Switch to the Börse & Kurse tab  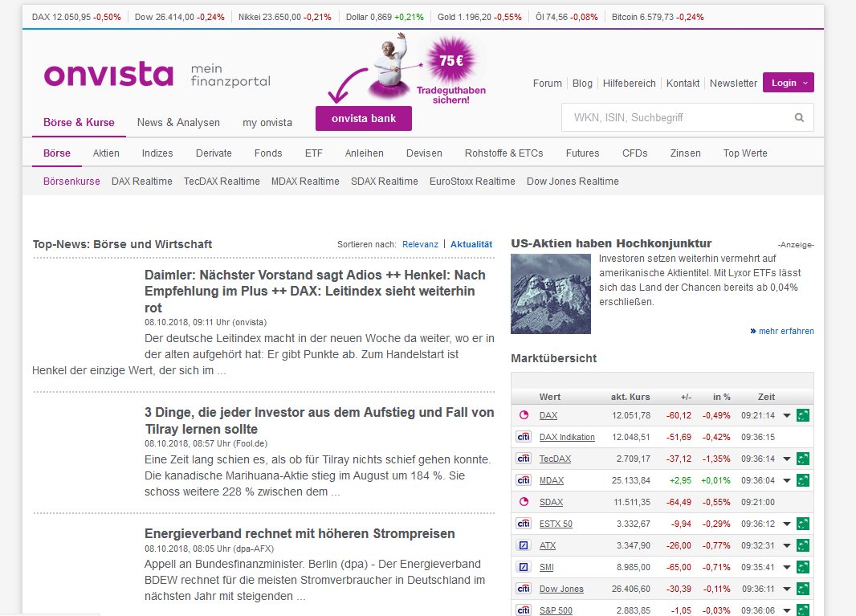click(x=79, y=122)
